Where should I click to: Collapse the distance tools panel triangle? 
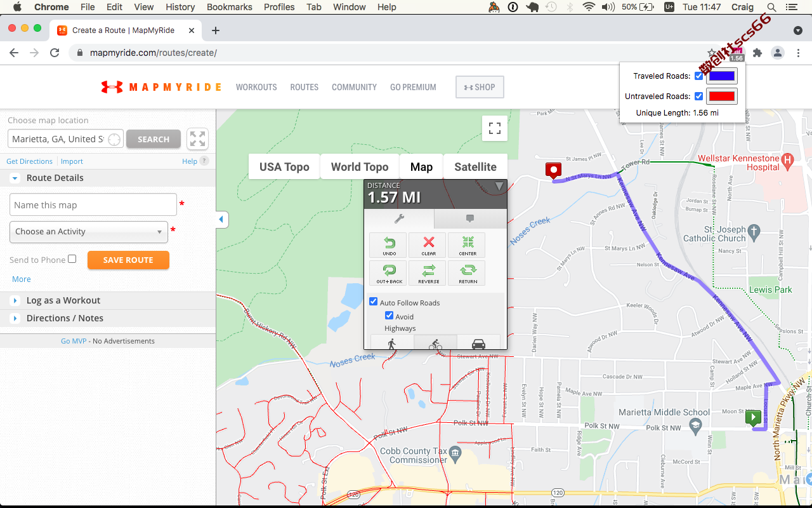[499, 186]
